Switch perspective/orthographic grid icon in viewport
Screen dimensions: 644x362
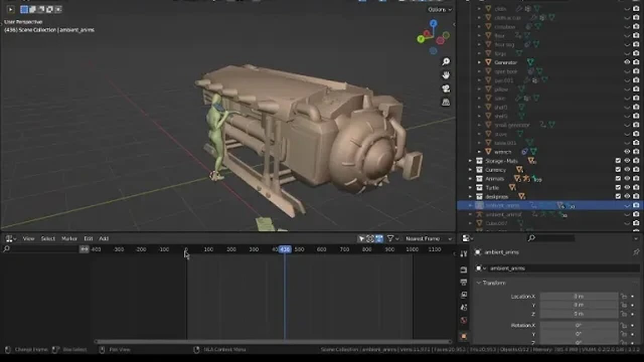point(446,102)
